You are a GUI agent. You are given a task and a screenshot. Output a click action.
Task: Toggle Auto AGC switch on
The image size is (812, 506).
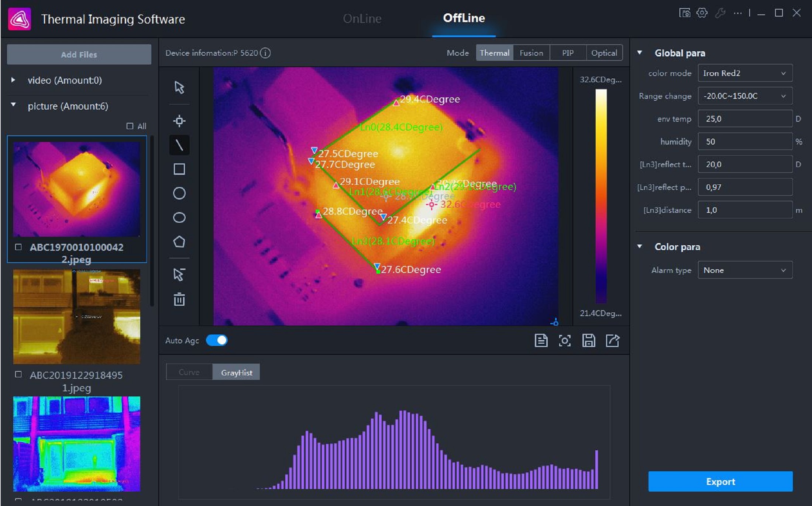[216, 340]
